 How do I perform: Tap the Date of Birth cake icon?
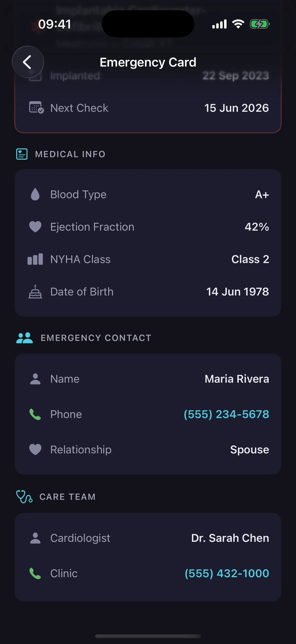[35, 292]
